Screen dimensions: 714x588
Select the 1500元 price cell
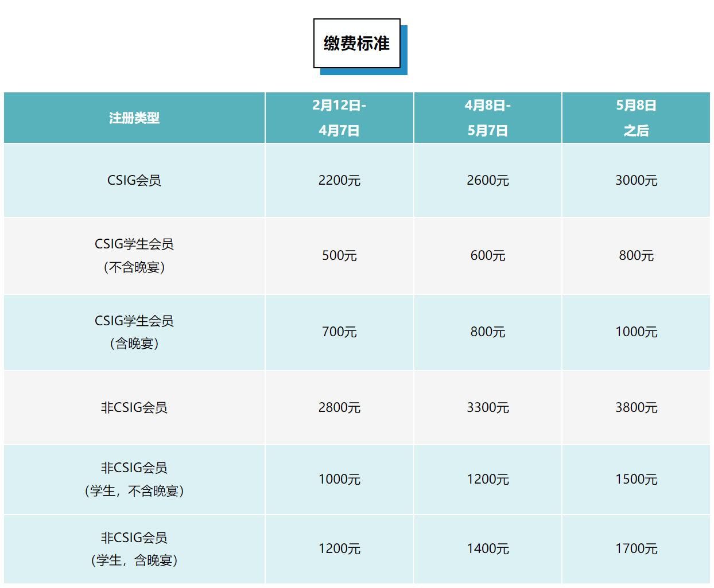point(636,480)
